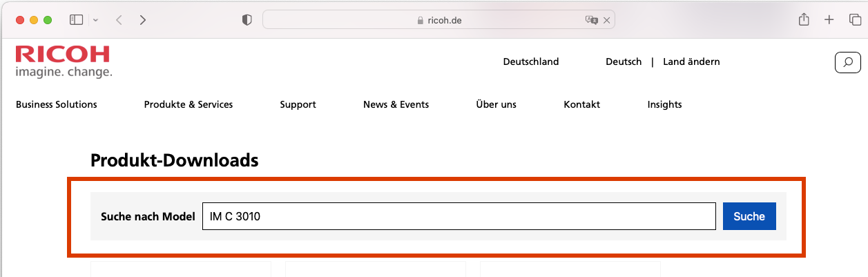
Task: Click the lock icon in address bar
Action: (x=421, y=21)
